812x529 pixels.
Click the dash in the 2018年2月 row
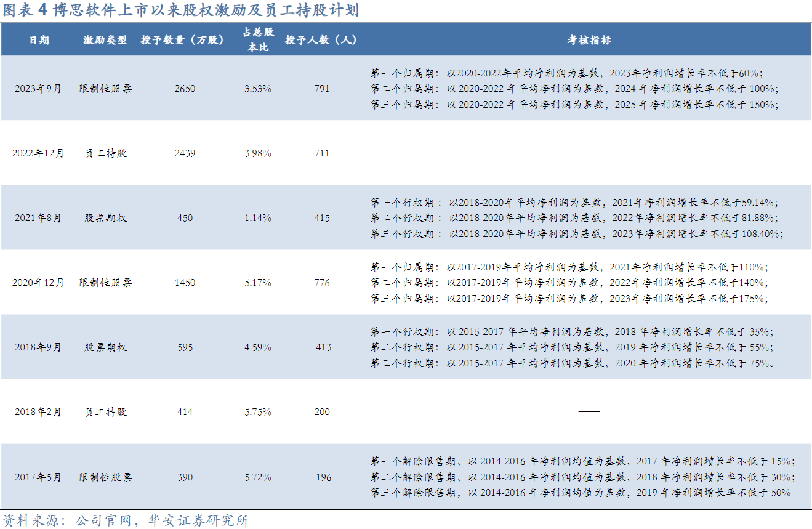[x=589, y=411]
